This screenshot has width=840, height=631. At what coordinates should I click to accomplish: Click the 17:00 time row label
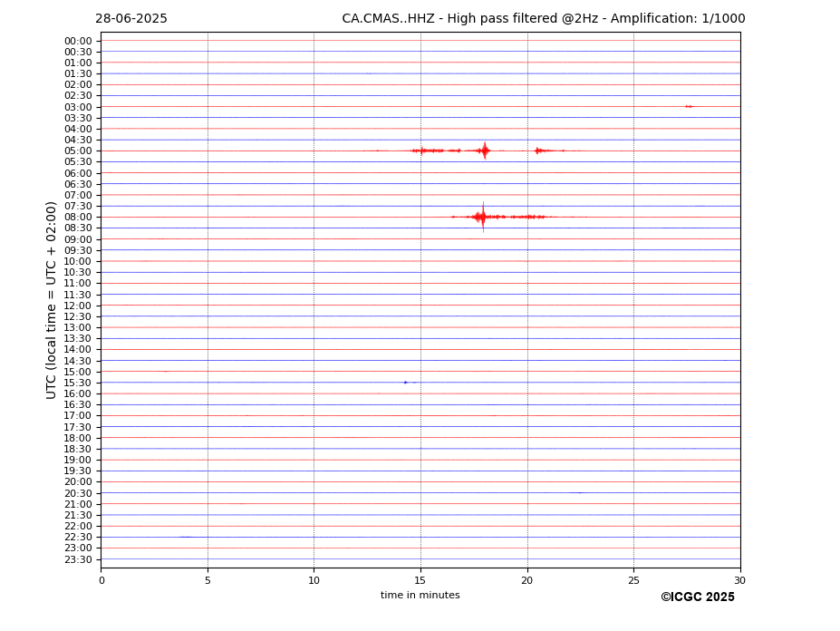[x=78, y=416]
